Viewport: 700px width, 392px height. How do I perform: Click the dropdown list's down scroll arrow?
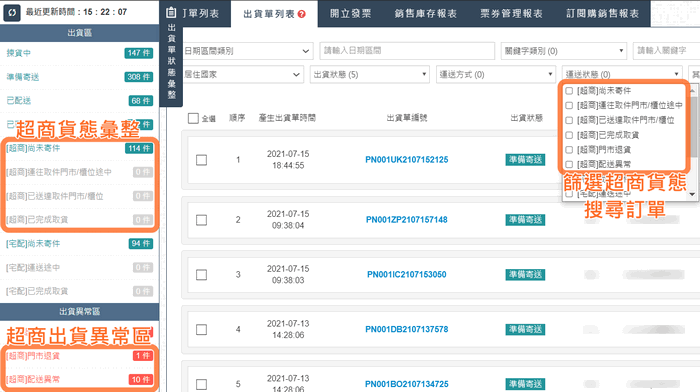click(x=692, y=195)
